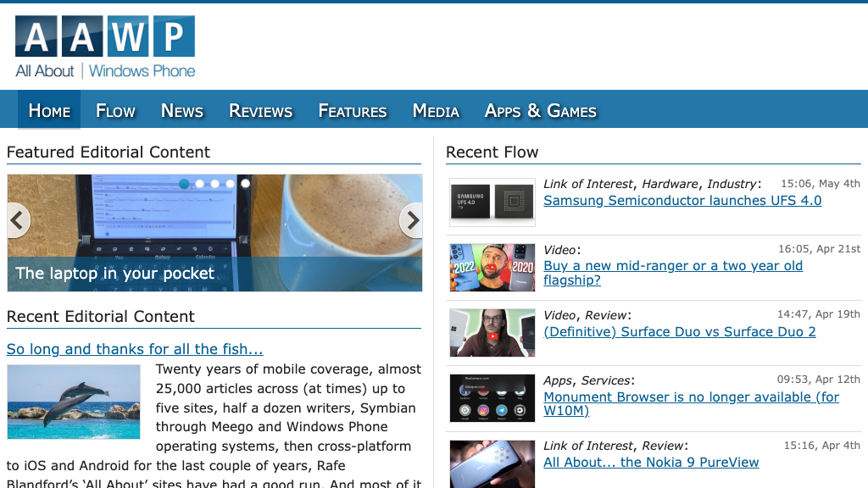Viewport: 868px width, 488px height.
Task: Click the 'Link of Interest, Review:' category label
Action: point(615,446)
